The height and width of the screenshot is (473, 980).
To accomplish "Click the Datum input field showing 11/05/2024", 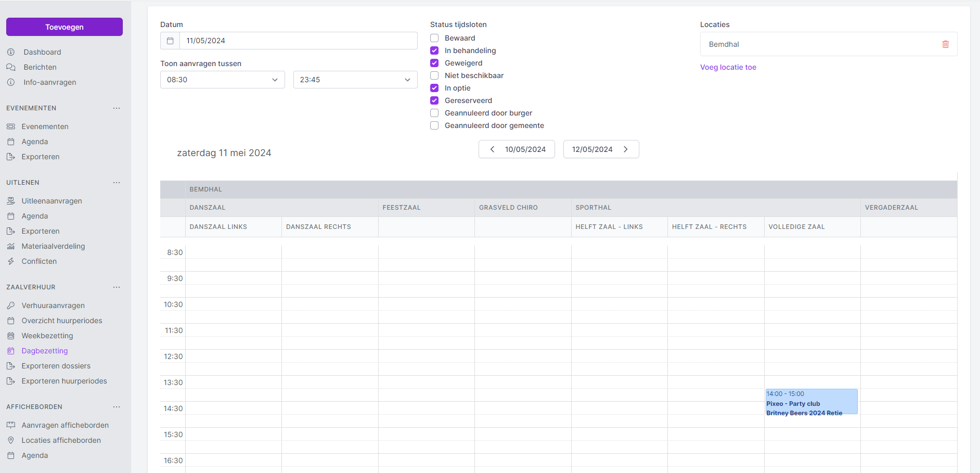I will (x=298, y=41).
